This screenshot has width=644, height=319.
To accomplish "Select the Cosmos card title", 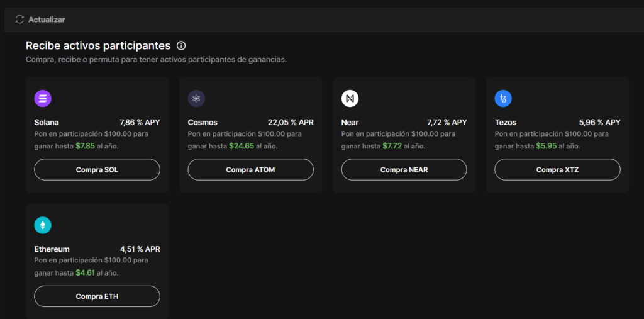I will click(x=203, y=123).
